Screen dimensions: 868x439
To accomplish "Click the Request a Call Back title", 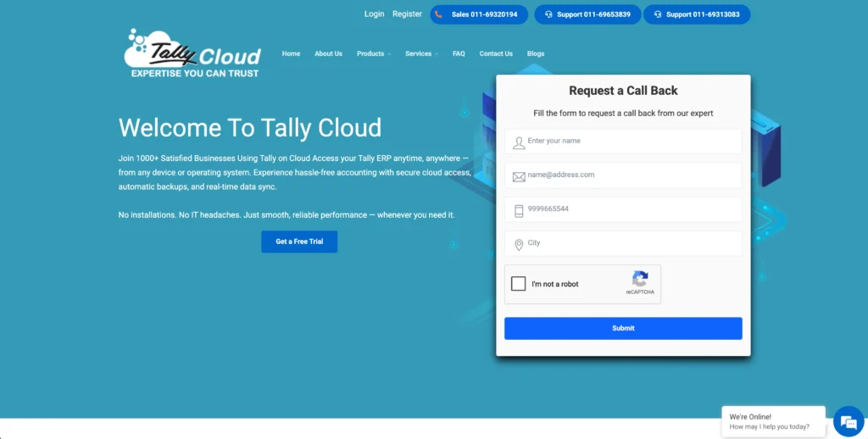I will point(623,91).
